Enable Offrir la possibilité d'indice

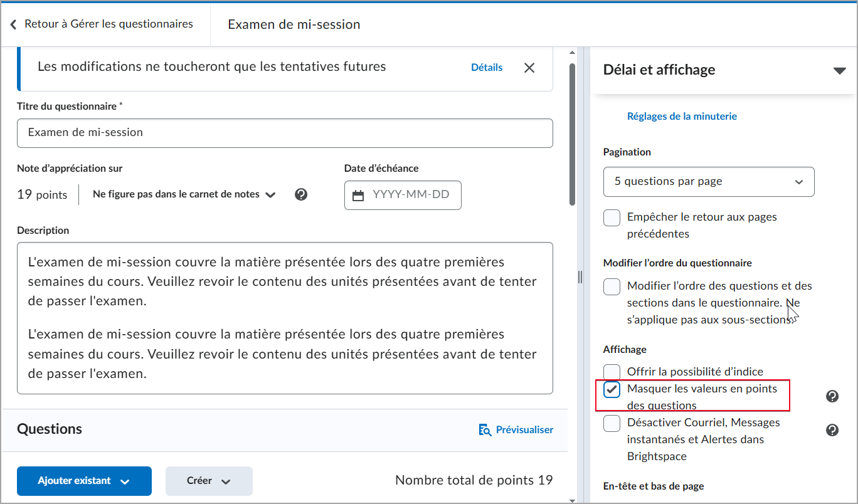[612, 371]
